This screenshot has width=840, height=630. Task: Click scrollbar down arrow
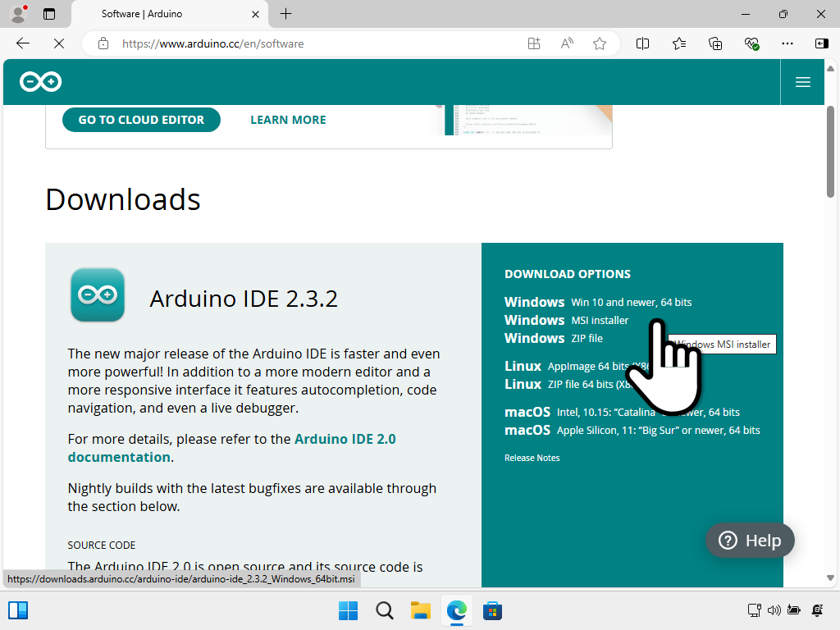point(830,578)
